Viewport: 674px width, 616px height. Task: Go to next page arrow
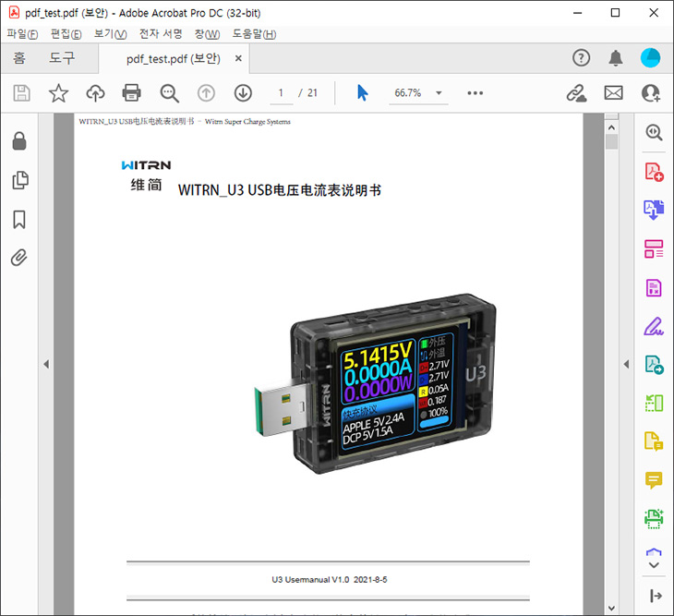tap(243, 93)
